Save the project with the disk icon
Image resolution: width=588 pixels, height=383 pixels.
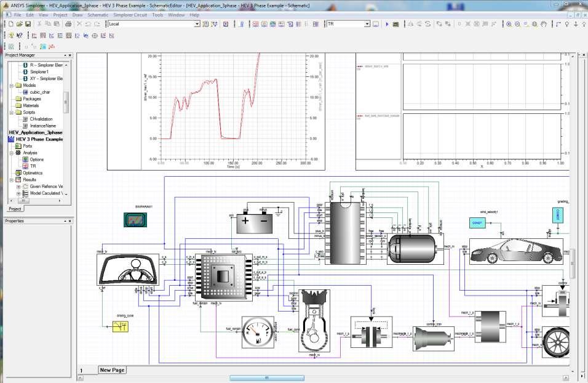(x=28, y=24)
